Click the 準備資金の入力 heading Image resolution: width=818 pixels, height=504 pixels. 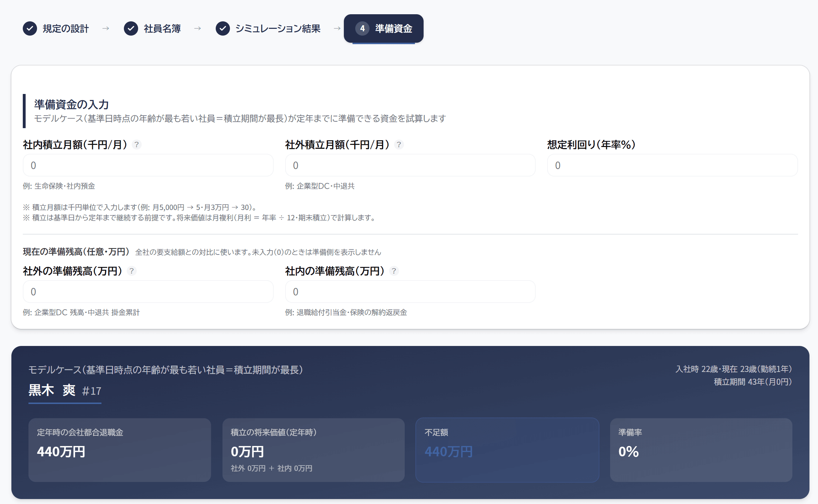(71, 104)
